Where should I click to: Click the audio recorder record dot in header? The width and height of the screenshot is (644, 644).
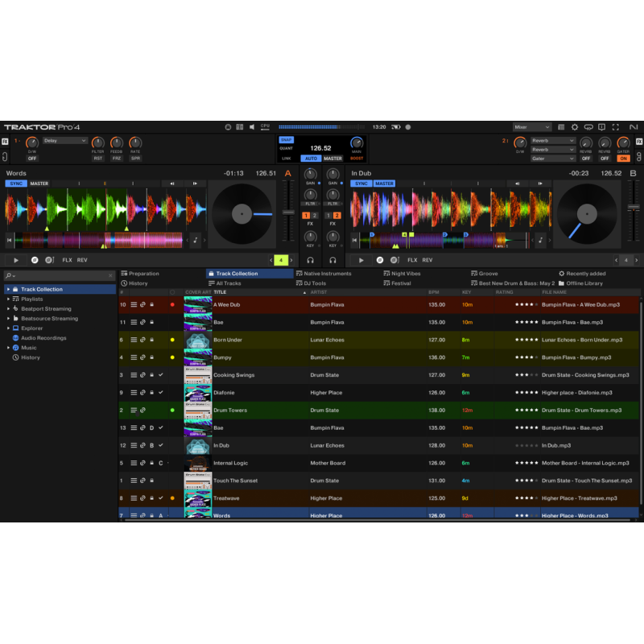click(x=408, y=127)
